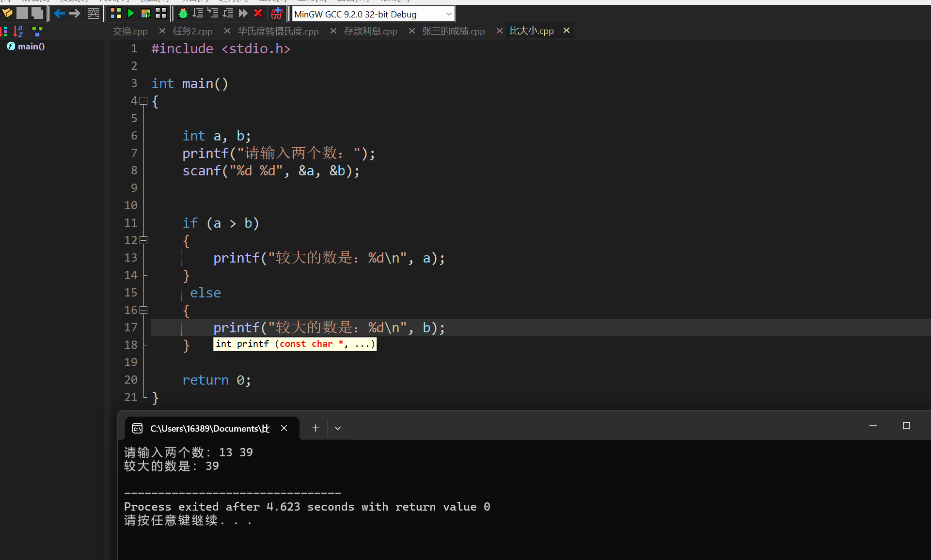The height and width of the screenshot is (560, 931).
Task: Start debugging with the green bug icon
Action: pos(183,14)
